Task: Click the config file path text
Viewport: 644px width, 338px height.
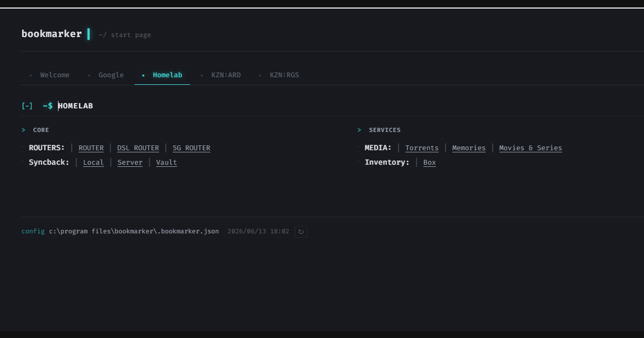Action: coord(134,231)
